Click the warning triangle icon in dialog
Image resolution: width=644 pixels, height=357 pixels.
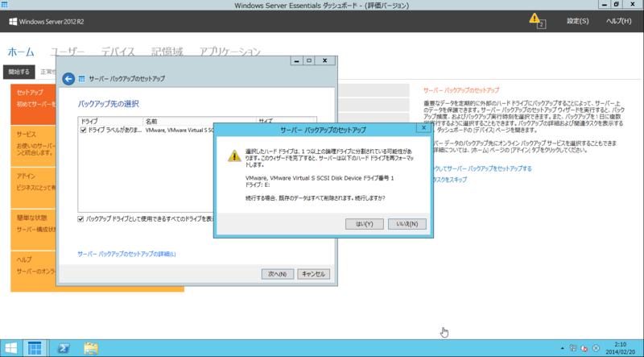[234, 156]
